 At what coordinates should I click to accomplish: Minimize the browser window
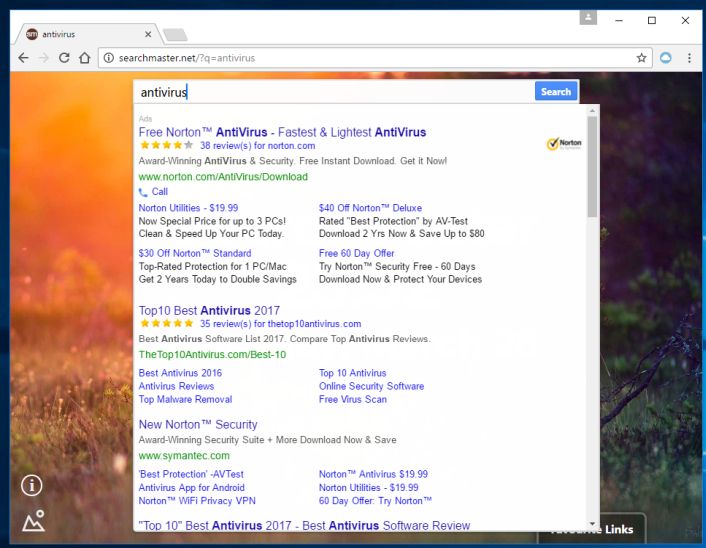click(619, 21)
